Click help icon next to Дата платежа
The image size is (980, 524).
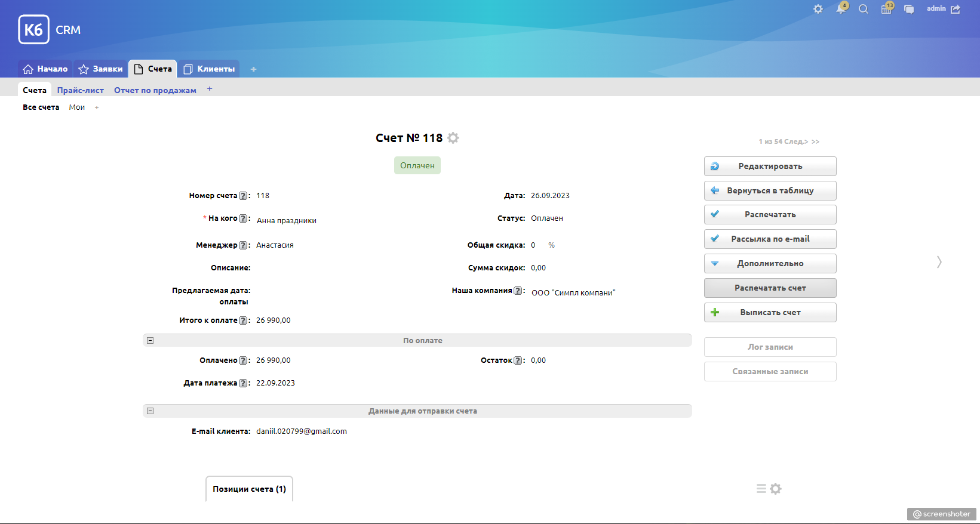coord(243,383)
